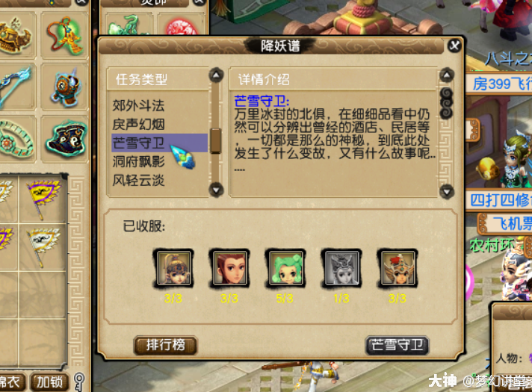Click the key icon beside 加锁

pos(78,382)
